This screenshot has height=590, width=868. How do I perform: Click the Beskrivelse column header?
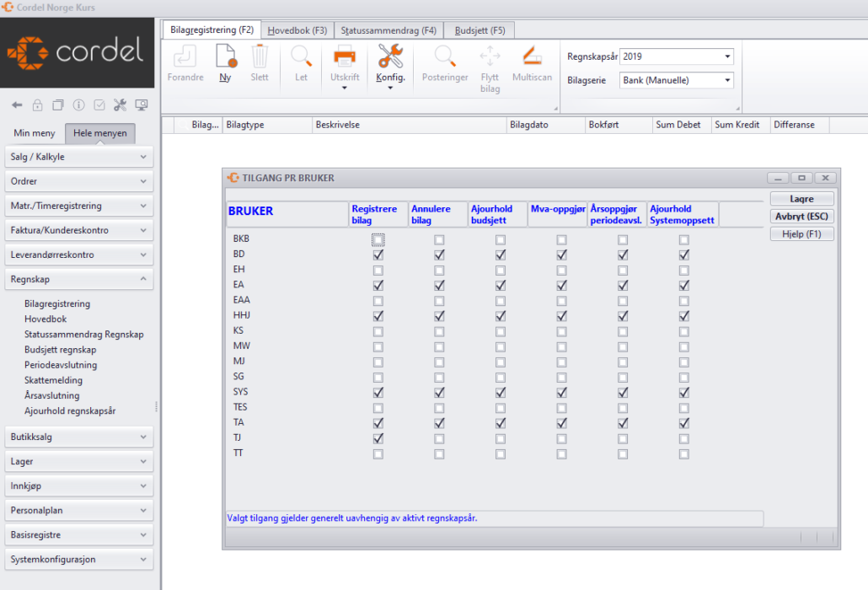coord(409,125)
